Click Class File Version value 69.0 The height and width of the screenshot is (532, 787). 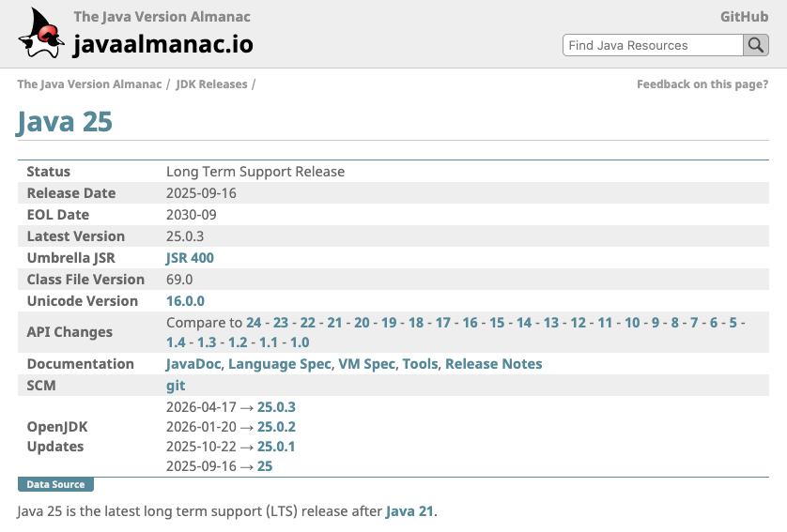point(179,280)
